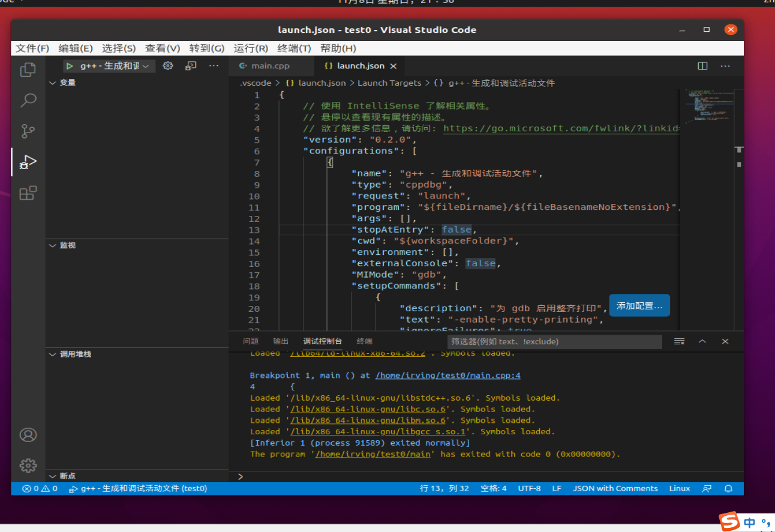Click 行 13, 列 32 in the status bar
The image size is (775, 532).
tap(444, 488)
